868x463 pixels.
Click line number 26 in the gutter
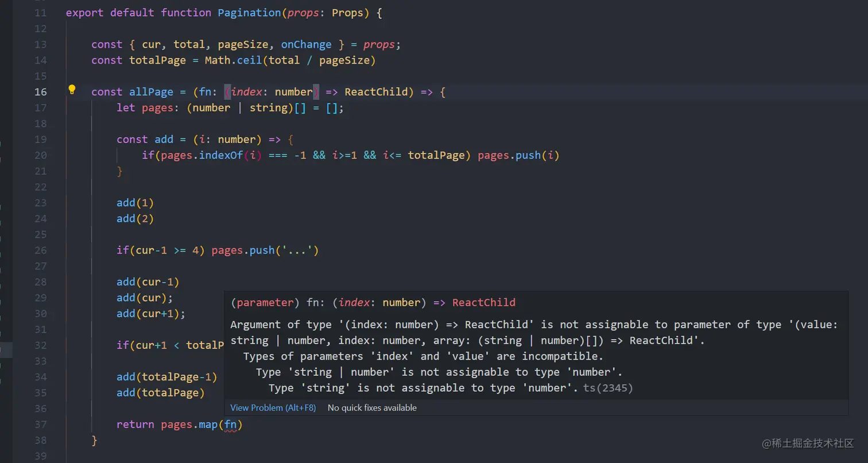[x=40, y=251]
